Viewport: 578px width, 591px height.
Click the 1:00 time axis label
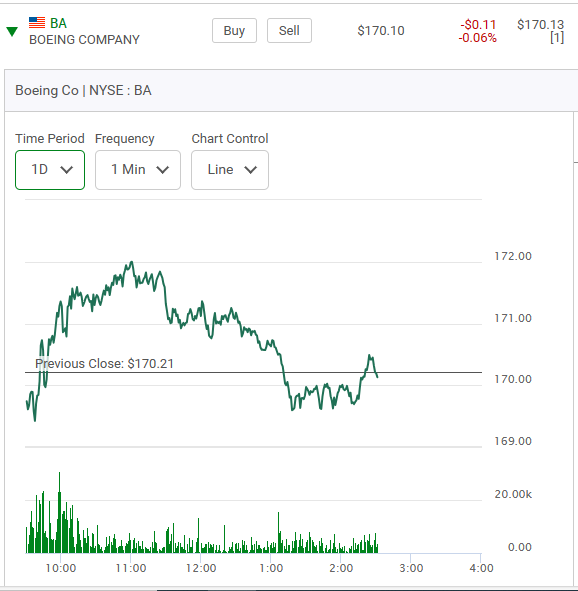point(271,568)
